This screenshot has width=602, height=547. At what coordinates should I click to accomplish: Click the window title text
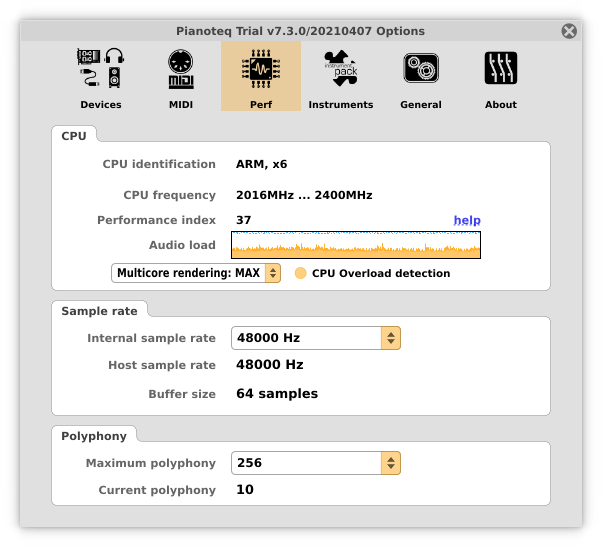(x=300, y=31)
